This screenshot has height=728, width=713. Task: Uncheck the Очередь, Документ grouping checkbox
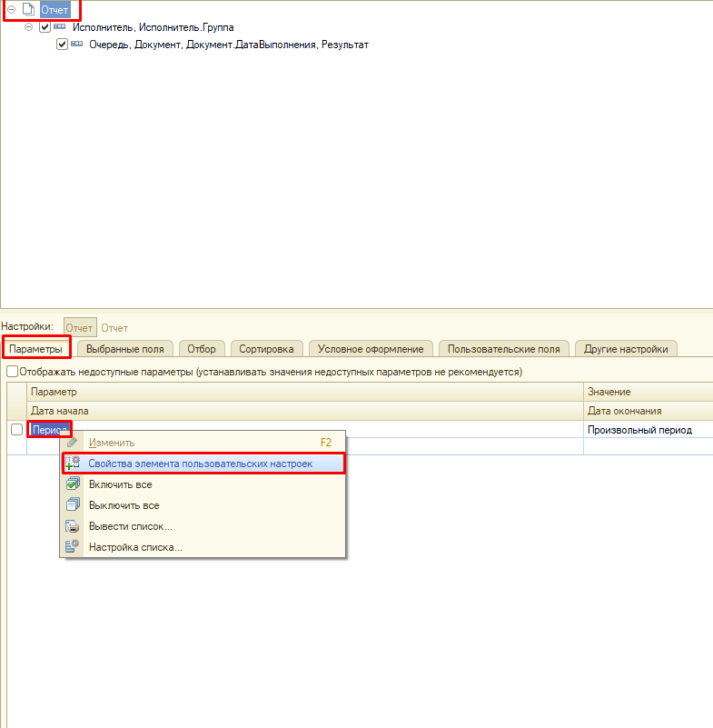pos(62,45)
